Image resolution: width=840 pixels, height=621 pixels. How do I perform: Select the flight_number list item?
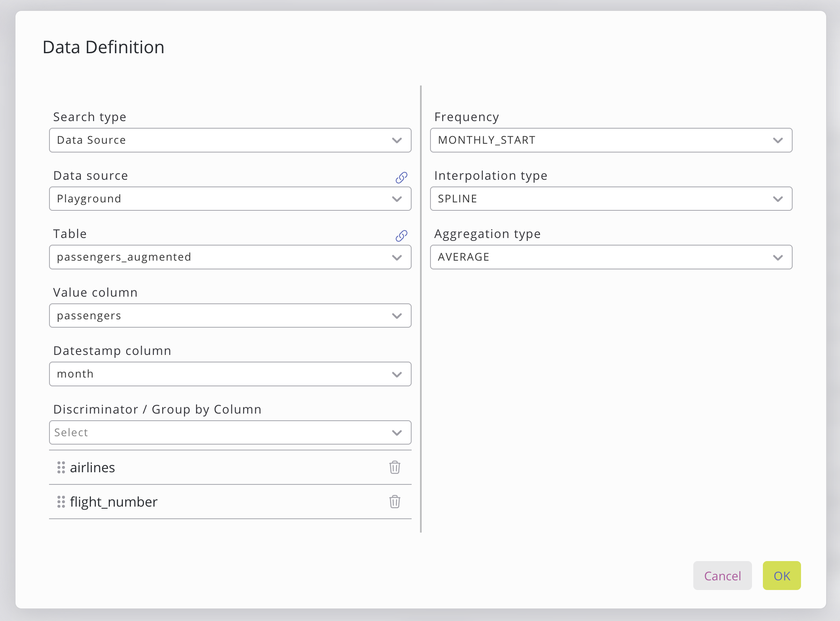(114, 502)
